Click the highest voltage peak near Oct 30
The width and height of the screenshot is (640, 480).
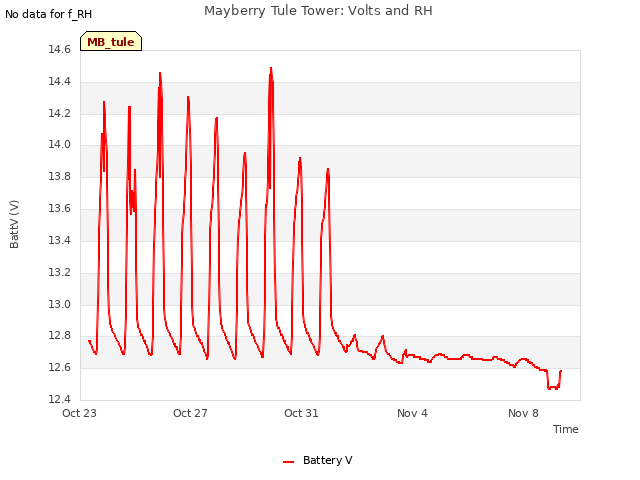pos(271,69)
